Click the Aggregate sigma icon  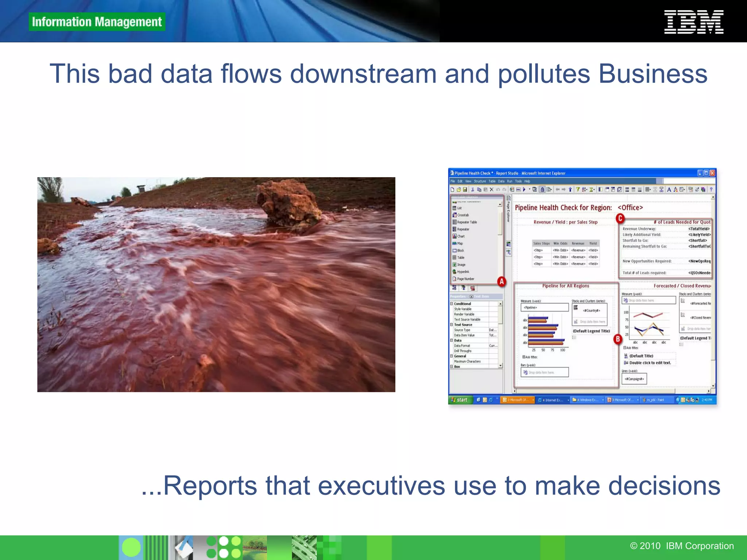pyautogui.click(x=592, y=189)
